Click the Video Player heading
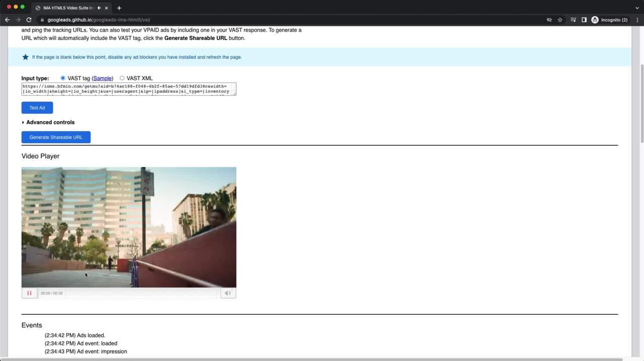This screenshot has width=644, height=361. click(x=40, y=156)
